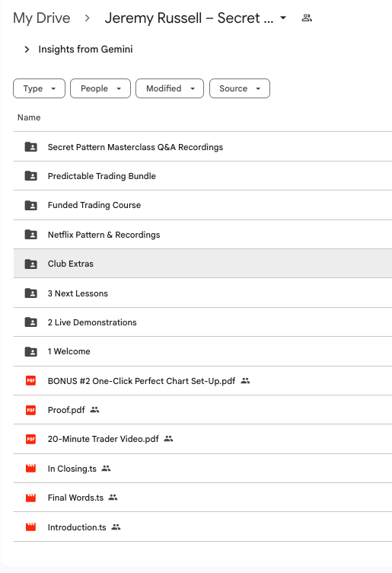Click the folder icon for Netflix Pattern & Recordings
The image size is (392, 573).
tap(30, 234)
